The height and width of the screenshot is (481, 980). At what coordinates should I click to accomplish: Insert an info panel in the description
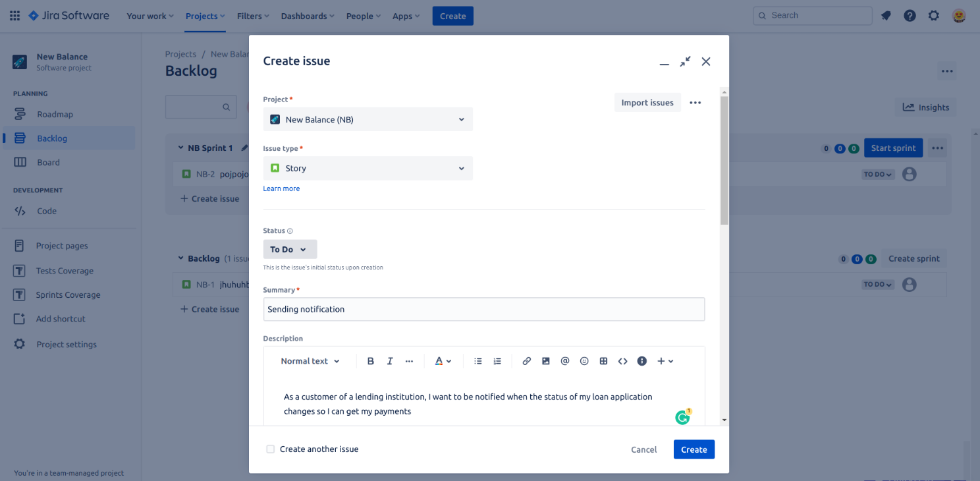(642, 360)
